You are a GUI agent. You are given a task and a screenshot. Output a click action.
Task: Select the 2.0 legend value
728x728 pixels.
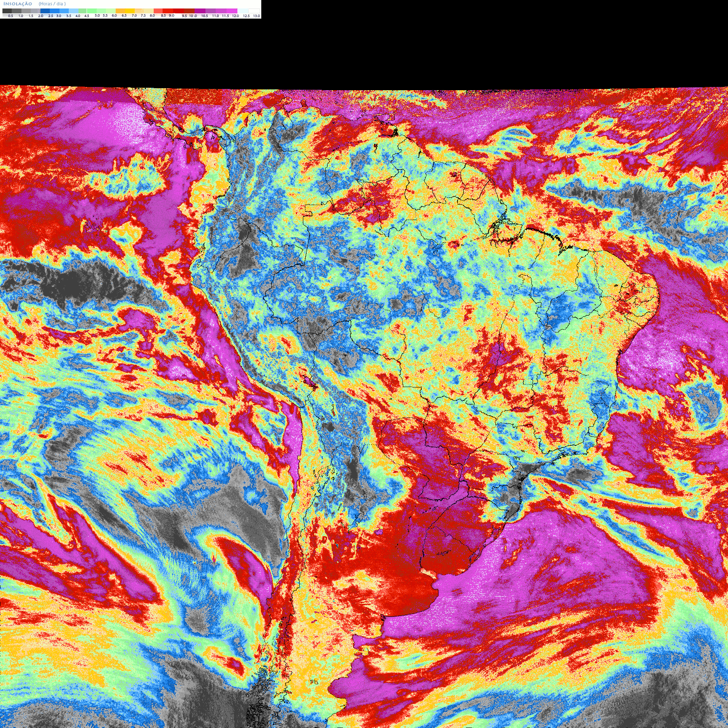tap(40, 16)
